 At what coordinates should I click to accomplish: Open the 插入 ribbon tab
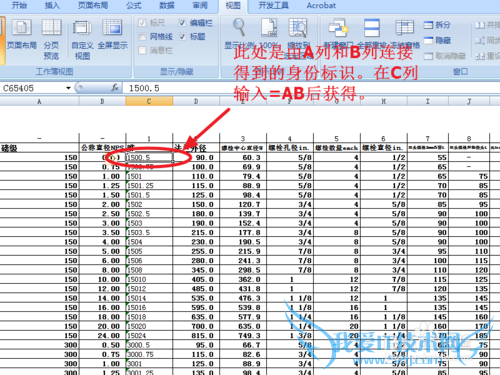pos(52,5)
